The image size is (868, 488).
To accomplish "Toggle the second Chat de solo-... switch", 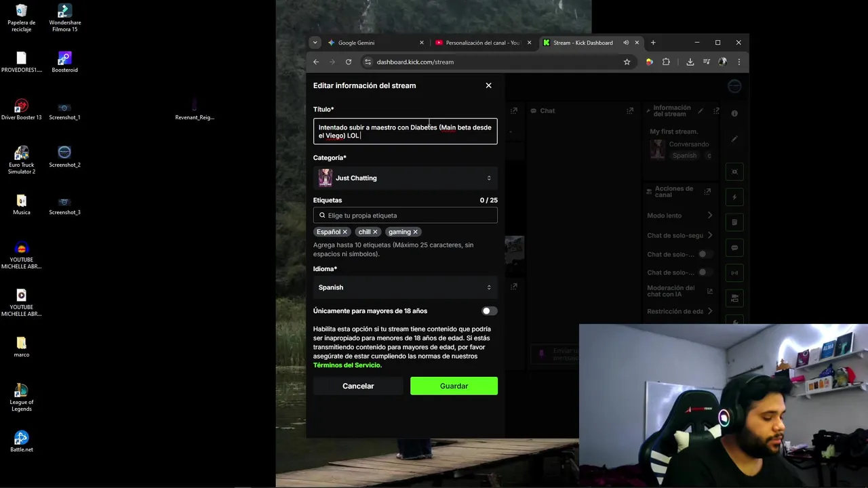I will point(706,272).
